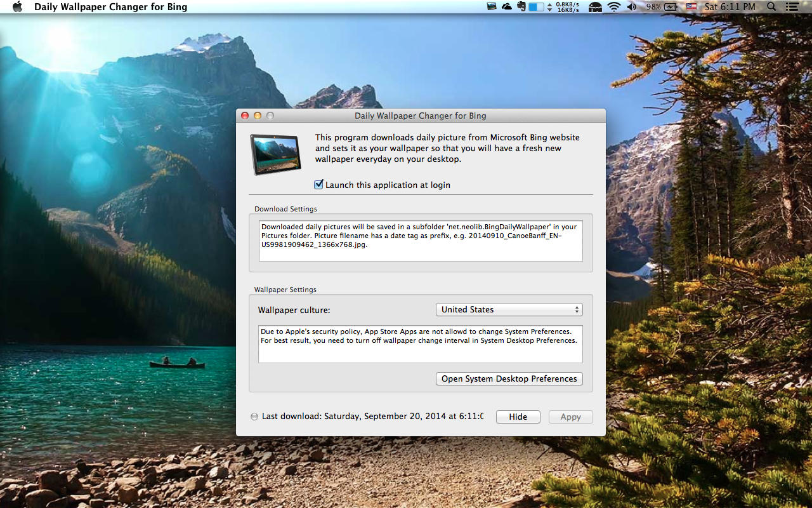This screenshot has height=508, width=812.
Task: Click the network speed monitor in menu bar
Action: tap(566, 7)
